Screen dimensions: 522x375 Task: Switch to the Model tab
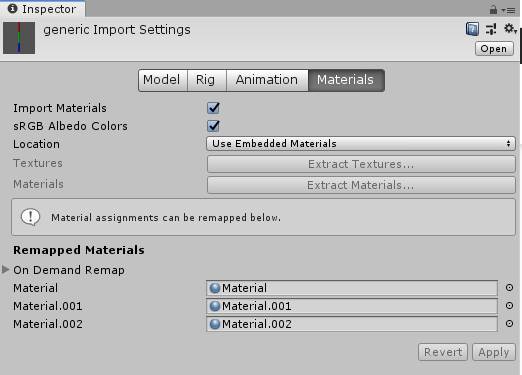163,80
